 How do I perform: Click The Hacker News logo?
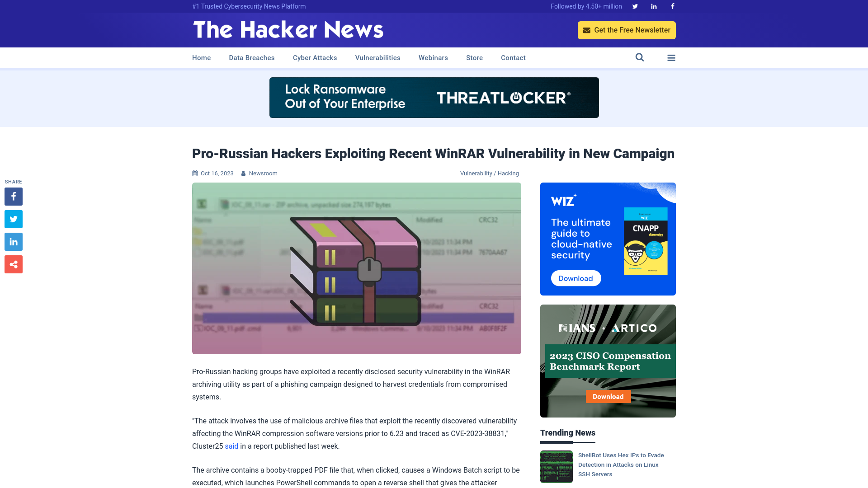[288, 30]
